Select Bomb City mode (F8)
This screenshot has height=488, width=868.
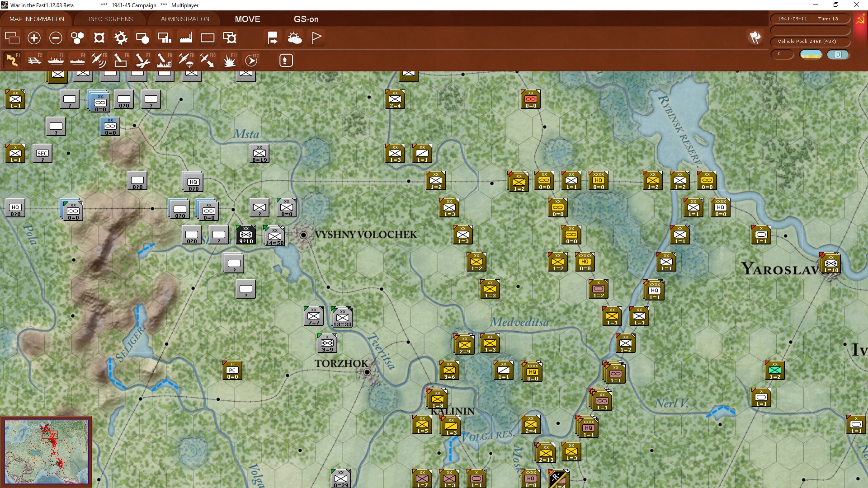click(x=164, y=60)
